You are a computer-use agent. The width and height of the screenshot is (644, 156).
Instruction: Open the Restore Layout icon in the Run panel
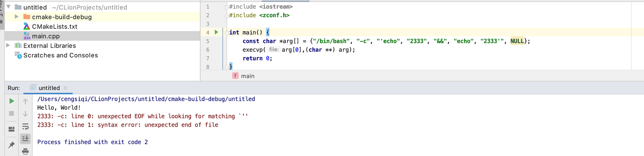click(12, 129)
